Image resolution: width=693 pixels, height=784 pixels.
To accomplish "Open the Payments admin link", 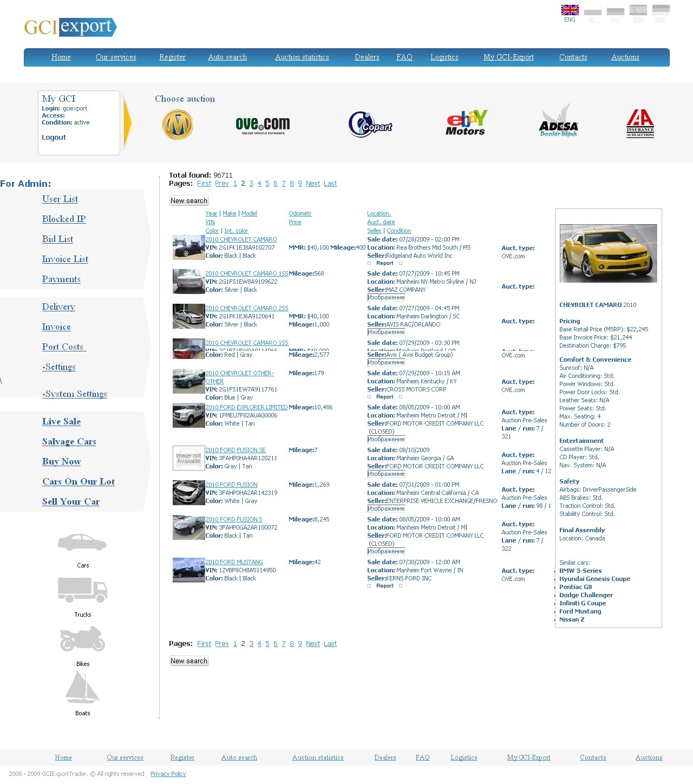I will coord(61,279).
